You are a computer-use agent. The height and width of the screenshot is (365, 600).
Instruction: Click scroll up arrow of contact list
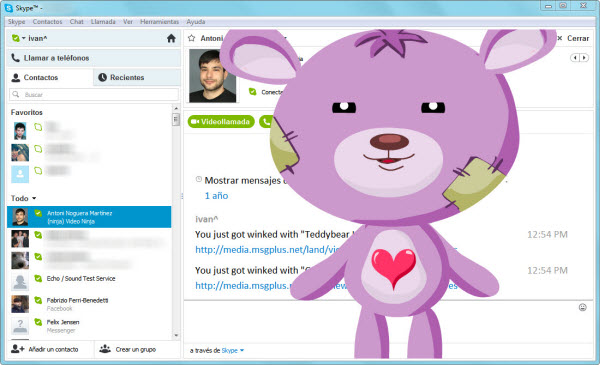click(176, 109)
